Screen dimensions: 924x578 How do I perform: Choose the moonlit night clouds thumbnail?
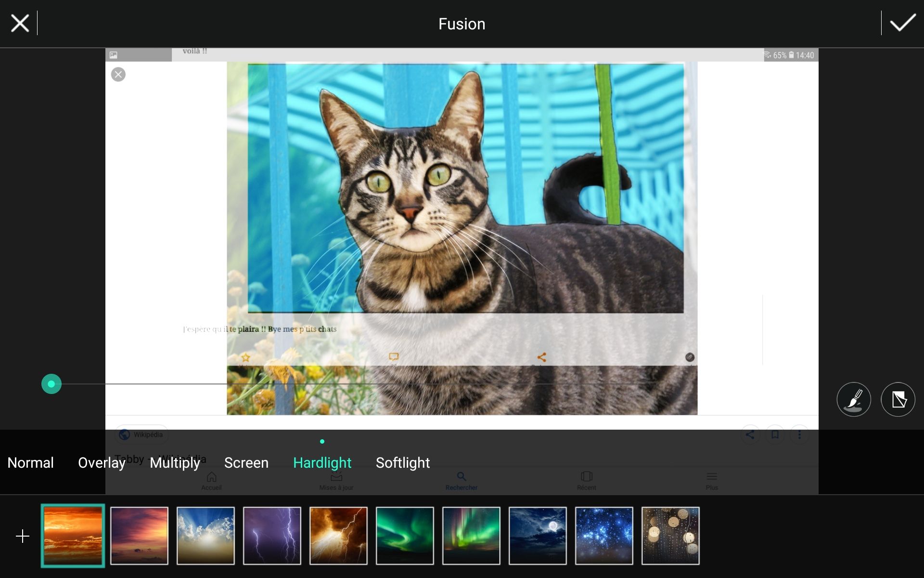pyautogui.click(x=538, y=536)
